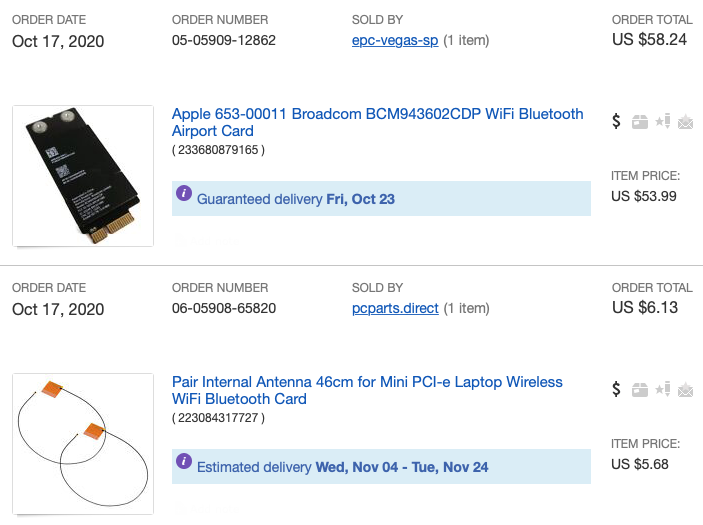Click the feedback received envelope icon for Antenna order
The image size is (703, 525).
[x=686, y=390]
